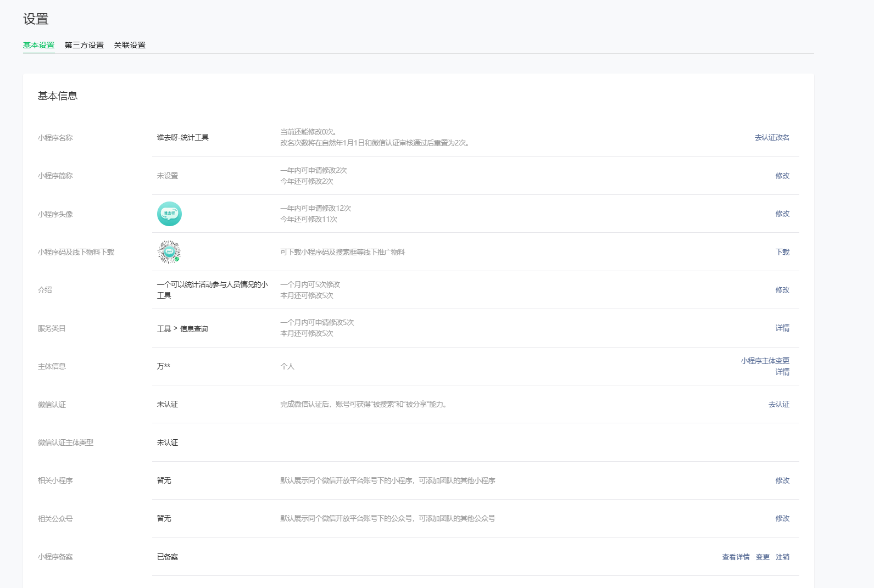The width and height of the screenshot is (874, 588).
Task: Select the 基本设置 tab
Action: point(39,45)
